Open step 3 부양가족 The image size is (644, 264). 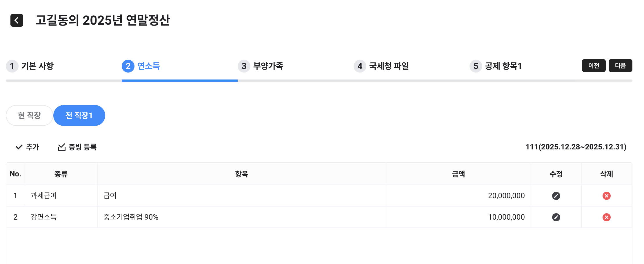coord(261,66)
